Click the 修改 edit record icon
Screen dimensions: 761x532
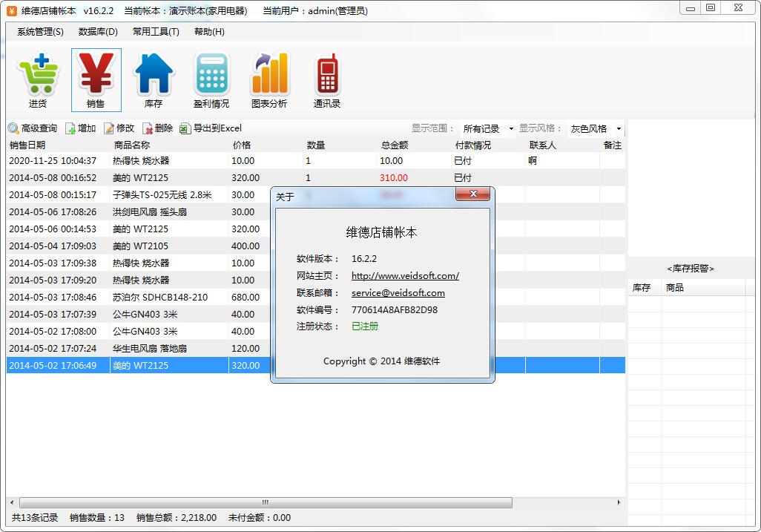click(109, 128)
